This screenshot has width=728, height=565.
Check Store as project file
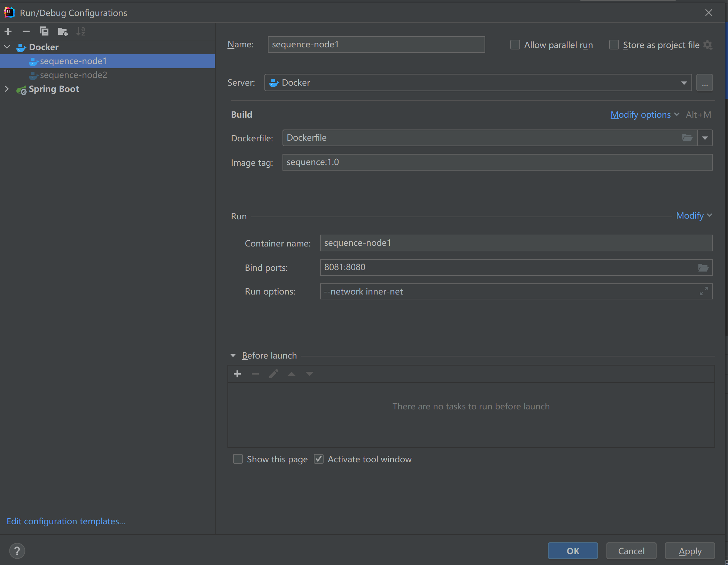[x=614, y=45]
